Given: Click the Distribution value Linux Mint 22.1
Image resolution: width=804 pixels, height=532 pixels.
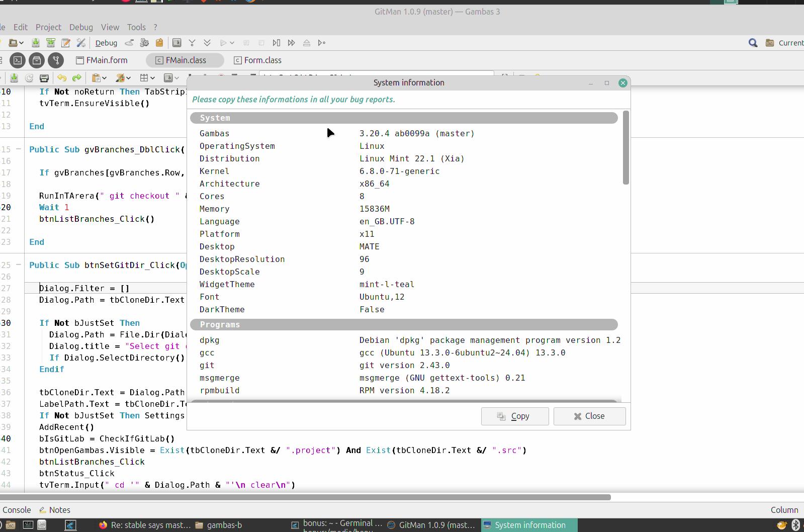Looking at the screenshot, I should pos(412,159).
